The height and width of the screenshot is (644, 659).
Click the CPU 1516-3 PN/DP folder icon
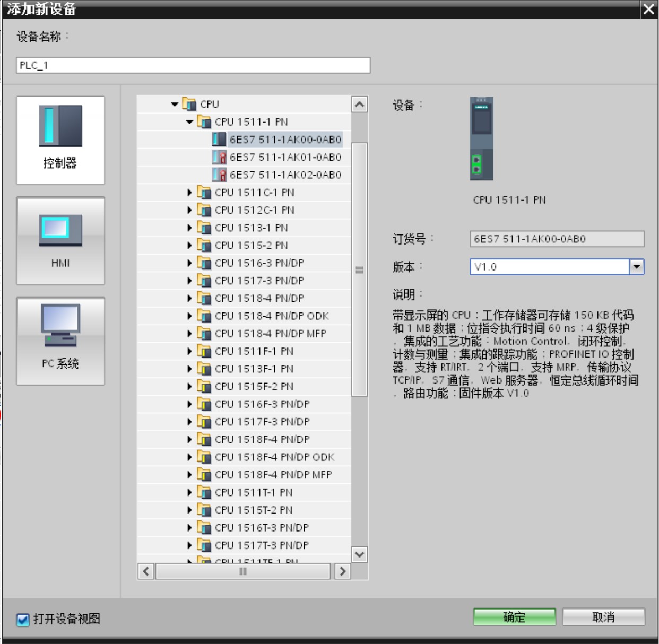204,263
